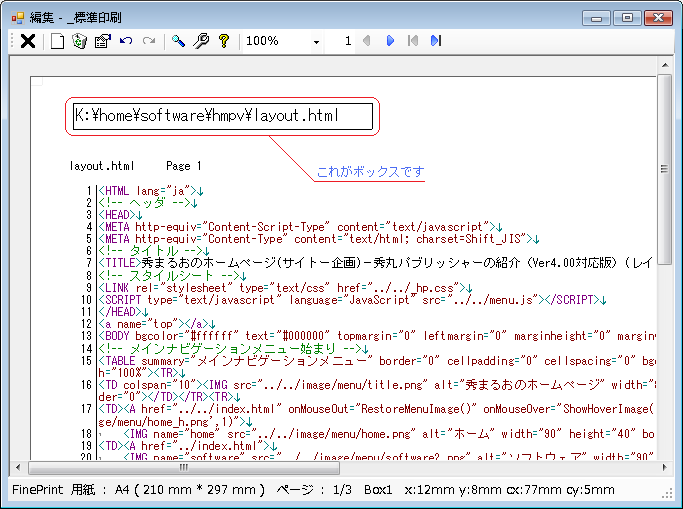Image resolution: width=683 pixels, height=509 pixels.
Task: Click the recycle bin delete icon
Action: (79, 41)
